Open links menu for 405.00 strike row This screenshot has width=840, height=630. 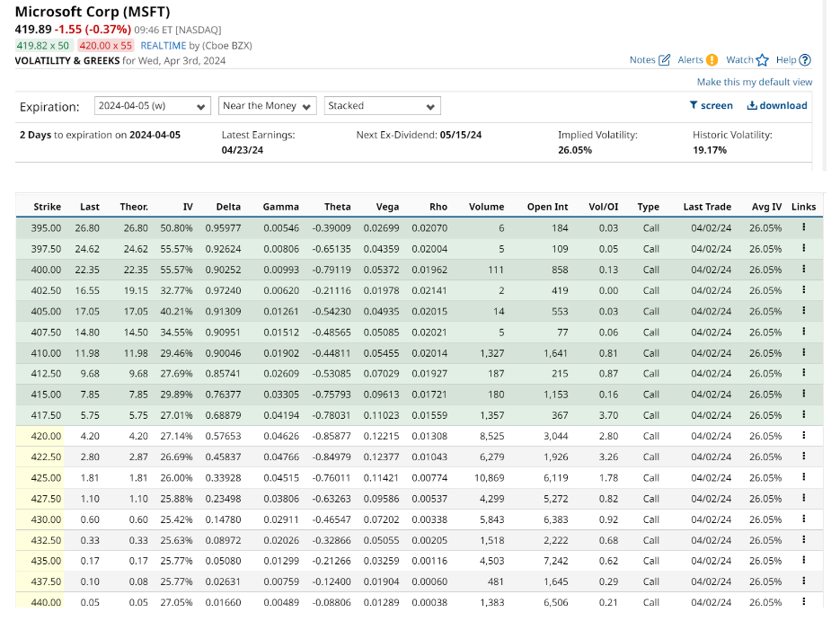click(x=803, y=311)
